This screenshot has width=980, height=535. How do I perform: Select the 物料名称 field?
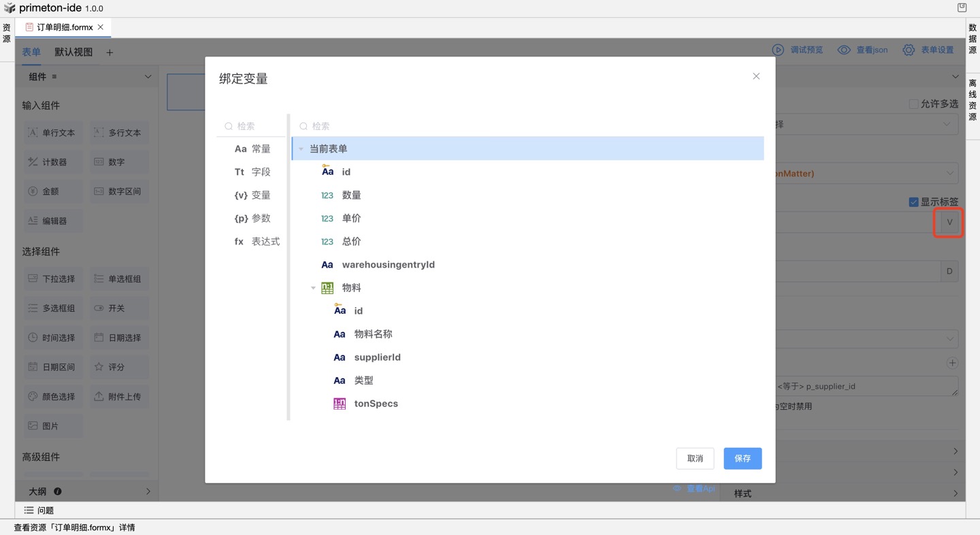373,334
